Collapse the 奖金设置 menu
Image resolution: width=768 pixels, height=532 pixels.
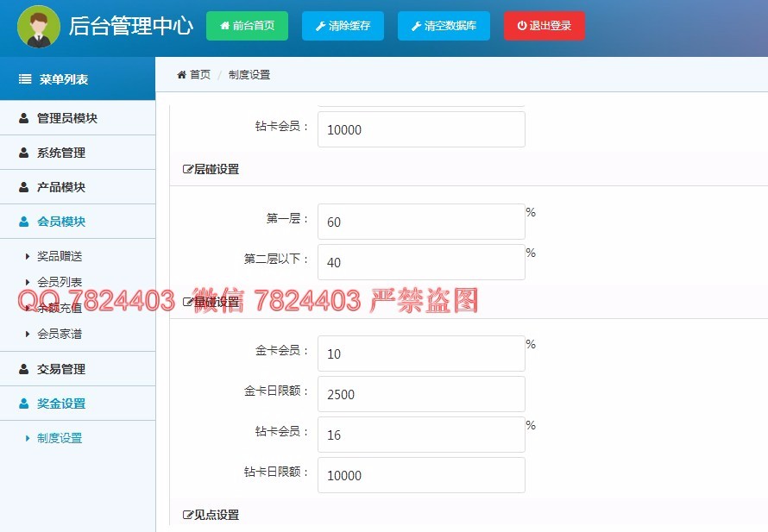78,404
